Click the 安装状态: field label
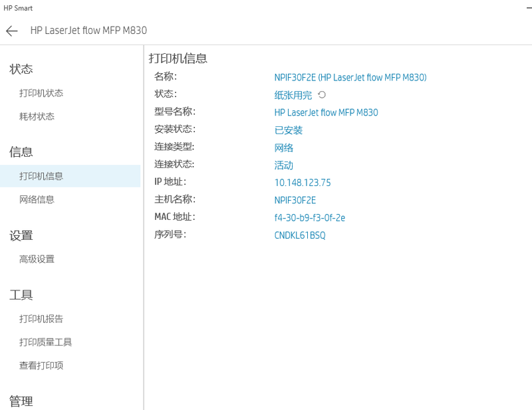The height and width of the screenshot is (410, 532). tap(174, 129)
